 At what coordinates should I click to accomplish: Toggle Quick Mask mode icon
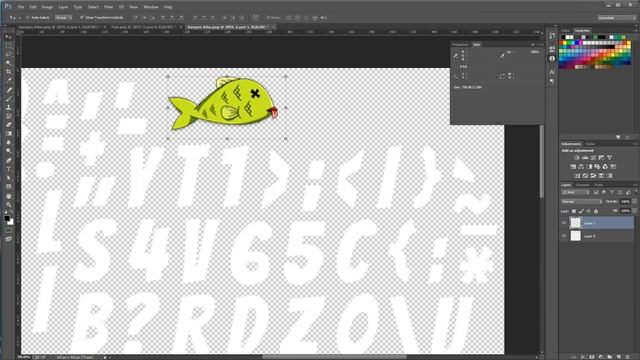9,230
